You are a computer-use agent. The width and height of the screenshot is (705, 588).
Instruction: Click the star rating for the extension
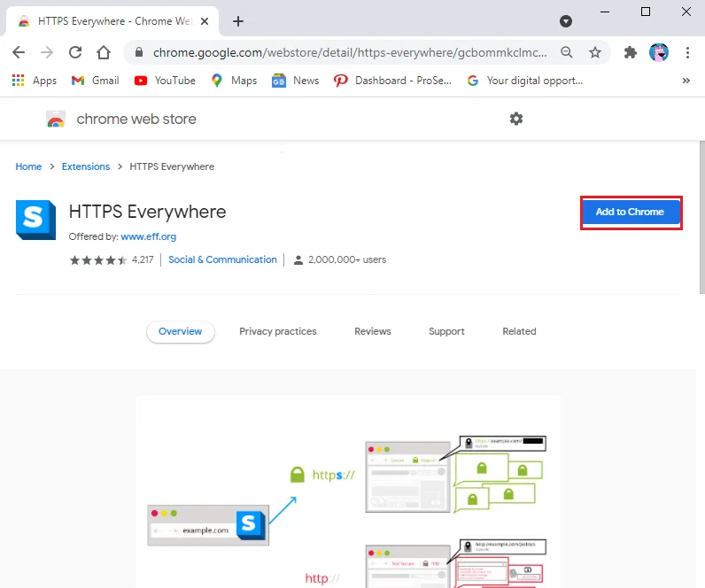(x=98, y=259)
